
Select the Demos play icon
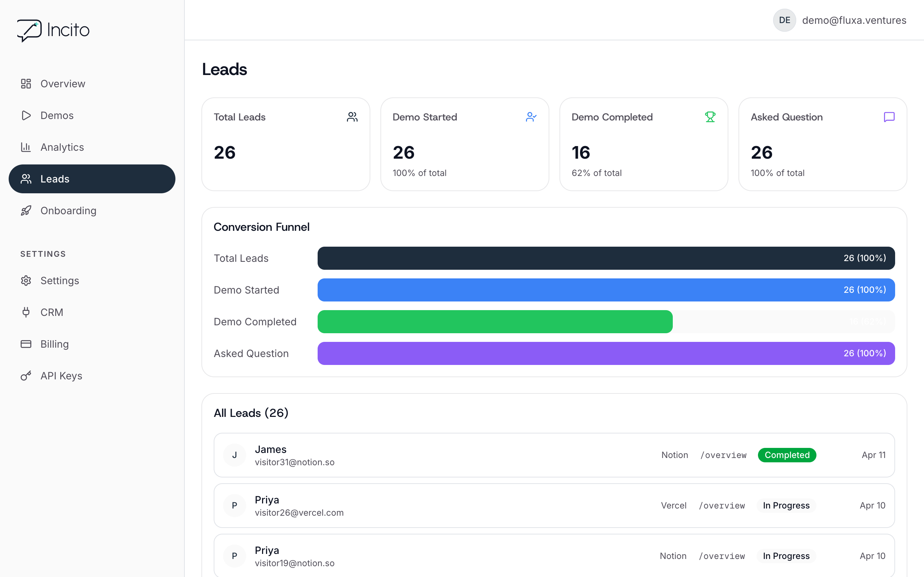(x=26, y=115)
